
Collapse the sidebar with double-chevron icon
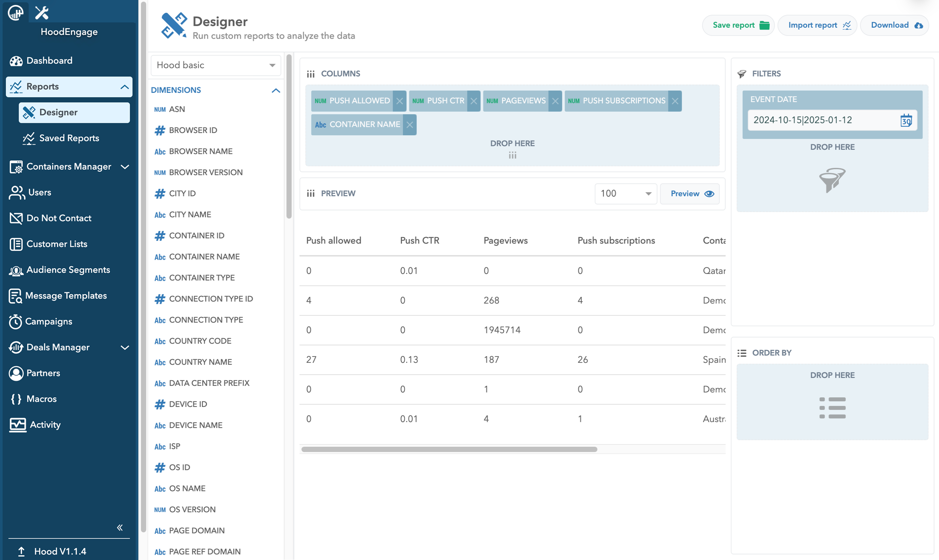(x=120, y=527)
